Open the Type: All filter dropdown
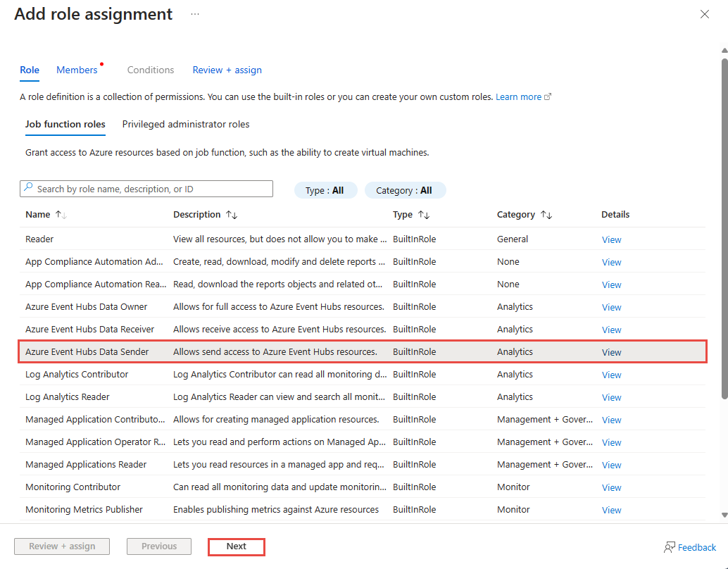 [x=325, y=190]
